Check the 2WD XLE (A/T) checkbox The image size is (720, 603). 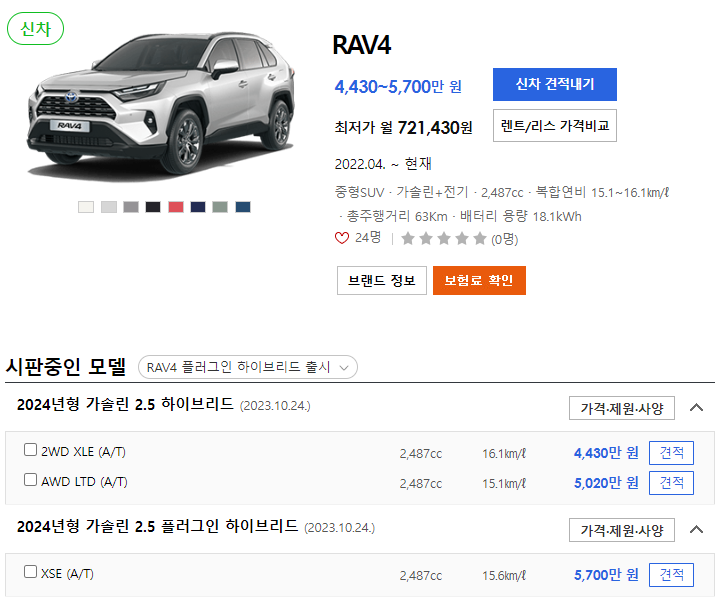pyautogui.click(x=30, y=450)
